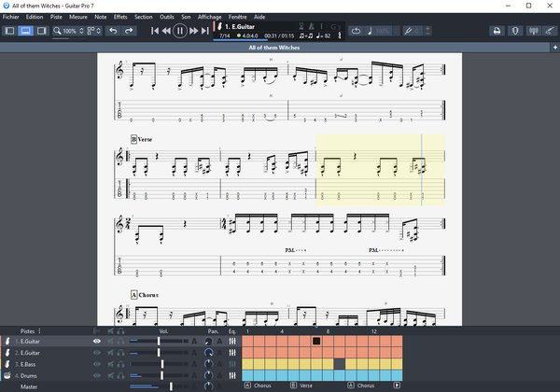Open the equalizer for 2. E.Guitar
Viewport: 560px width, 392px height.
(x=232, y=353)
